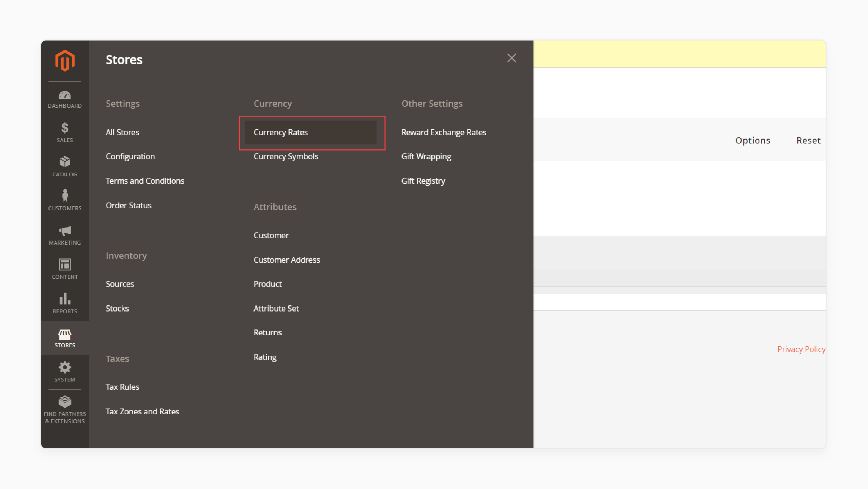Open Tax Zones and Rates
This screenshot has height=489, width=868.
[x=142, y=411]
